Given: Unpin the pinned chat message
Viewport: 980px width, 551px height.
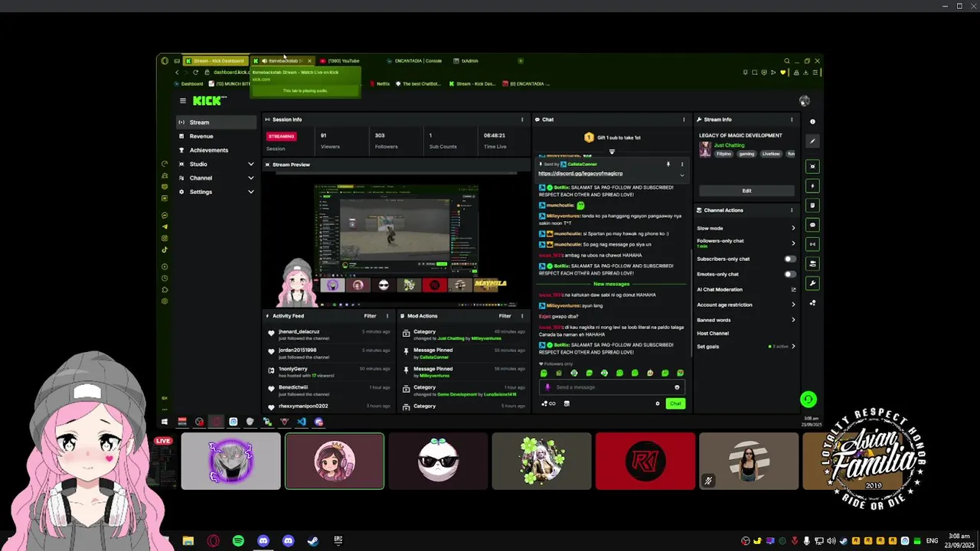Looking at the screenshot, I should [x=668, y=164].
